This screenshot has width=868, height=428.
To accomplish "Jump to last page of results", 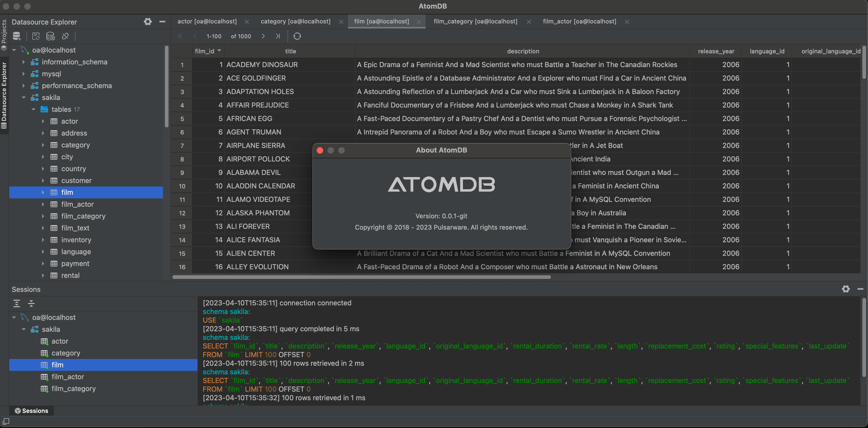I will click(x=278, y=36).
